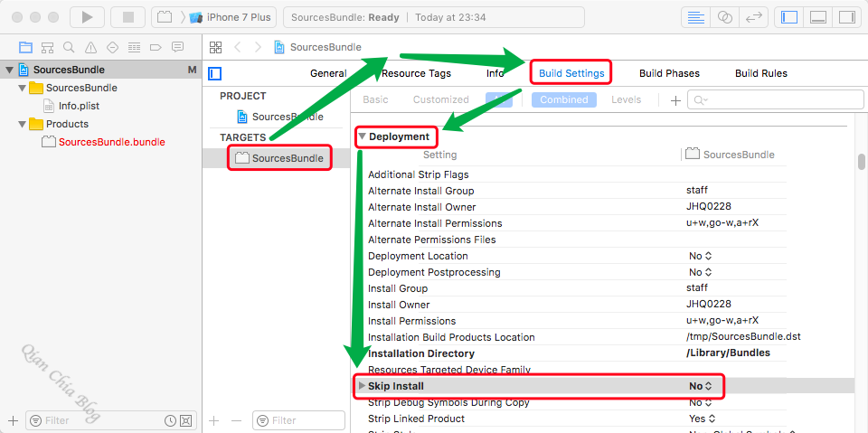
Task: Click the add build setting plus icon
Action: click(675, 100)
